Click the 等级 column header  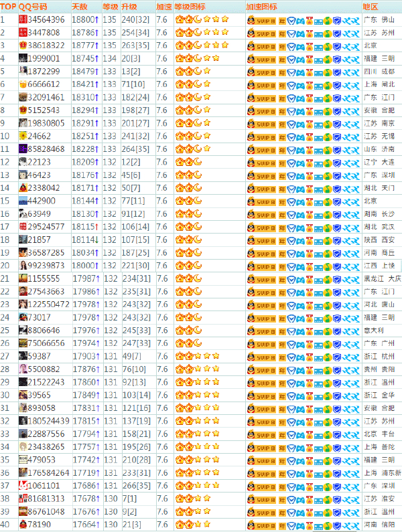(110, 6)
